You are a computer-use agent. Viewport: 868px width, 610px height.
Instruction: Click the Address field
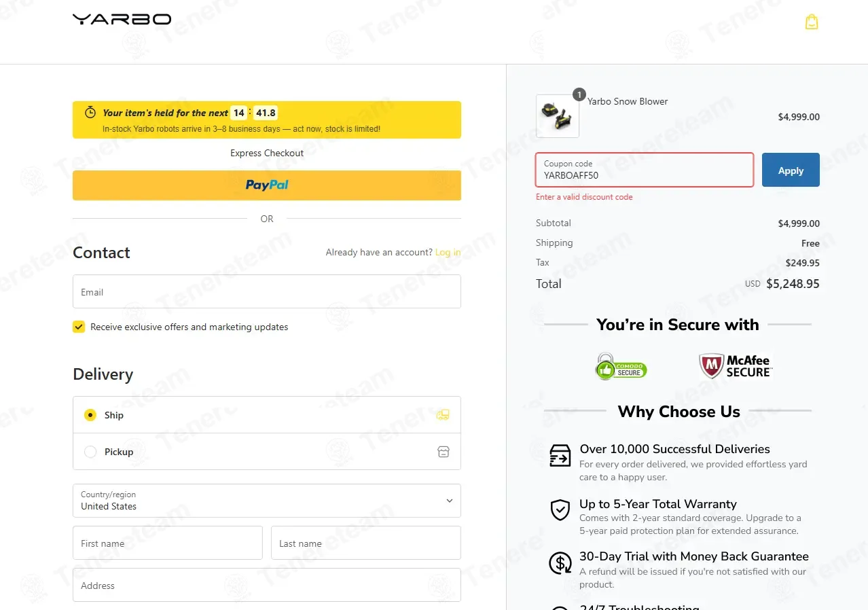point(267,585)
